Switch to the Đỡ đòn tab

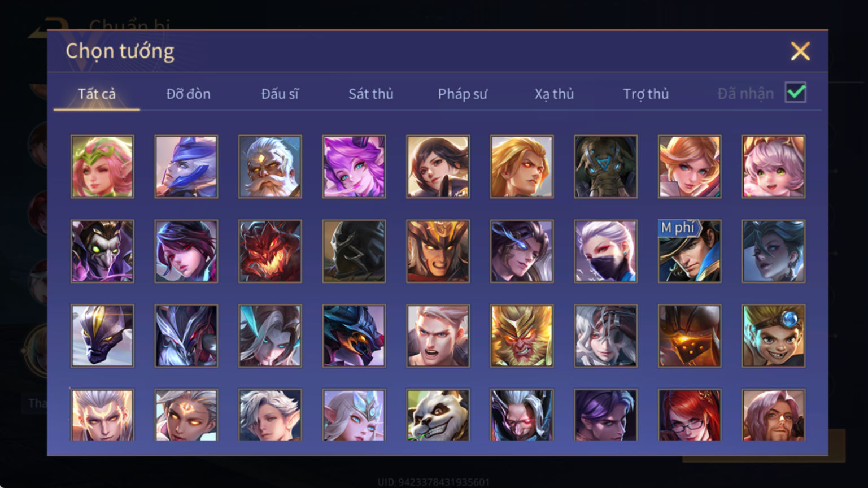pyautogui.click(x=188, y=94)
